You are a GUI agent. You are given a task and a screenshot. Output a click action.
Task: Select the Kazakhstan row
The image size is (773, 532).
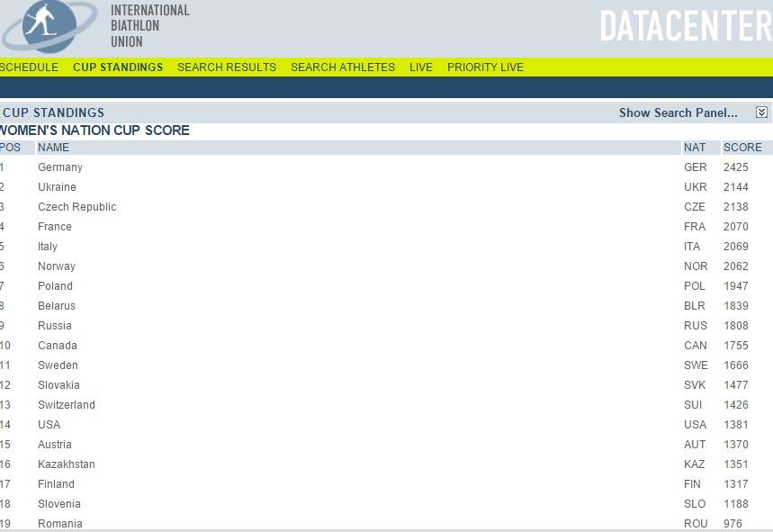67,464
